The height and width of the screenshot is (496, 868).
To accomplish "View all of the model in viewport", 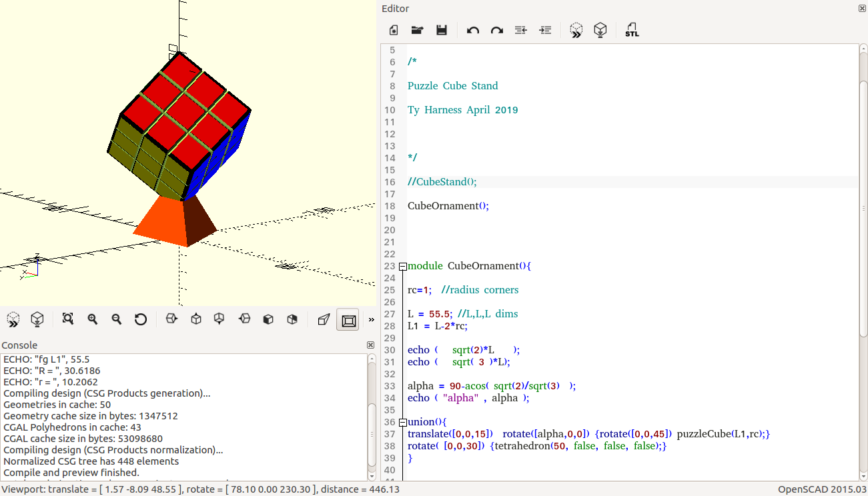I will (68, 319).
